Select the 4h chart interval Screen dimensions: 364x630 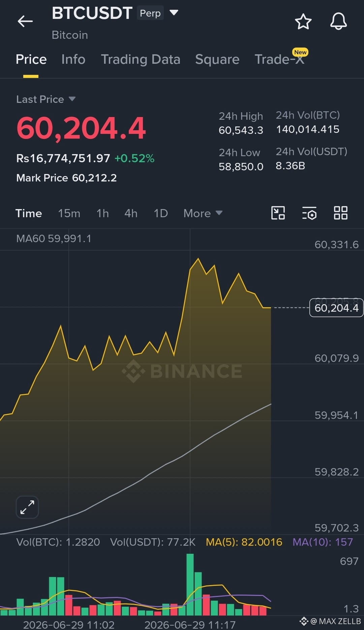click(x=131, y=213)
